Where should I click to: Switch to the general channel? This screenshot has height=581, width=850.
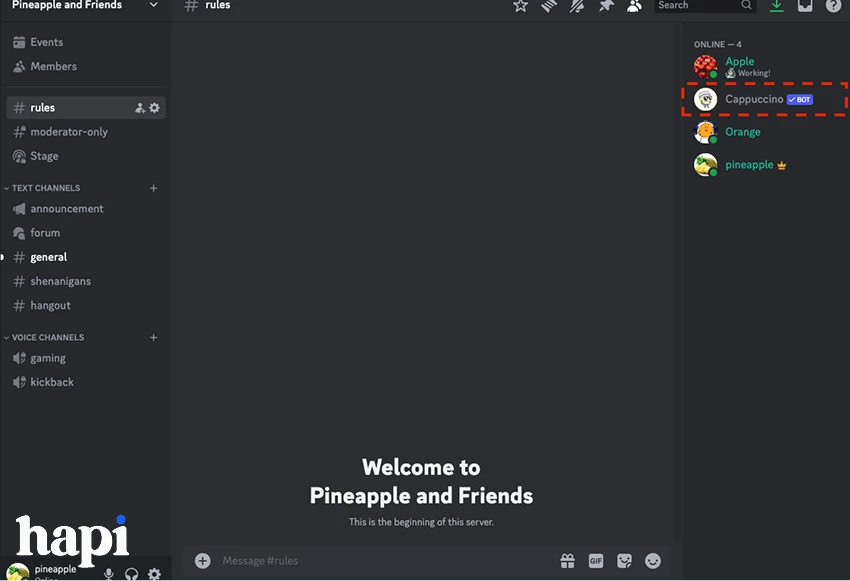tap(86, 257)
